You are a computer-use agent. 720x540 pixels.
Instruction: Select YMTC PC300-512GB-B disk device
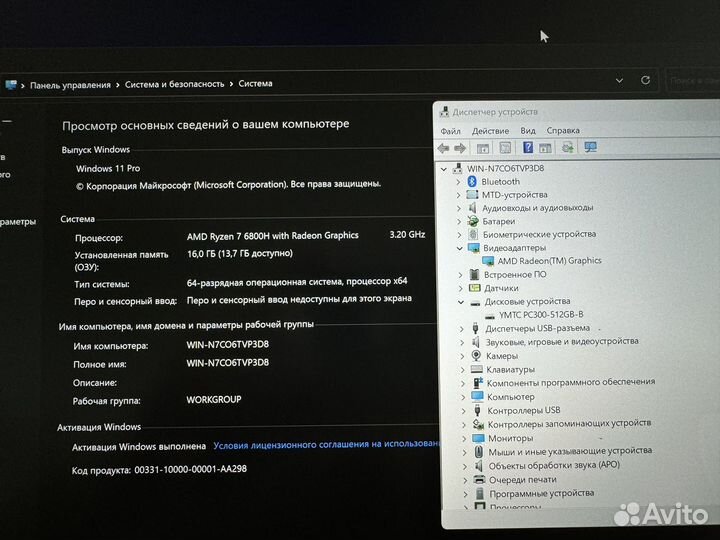[541, 315]
